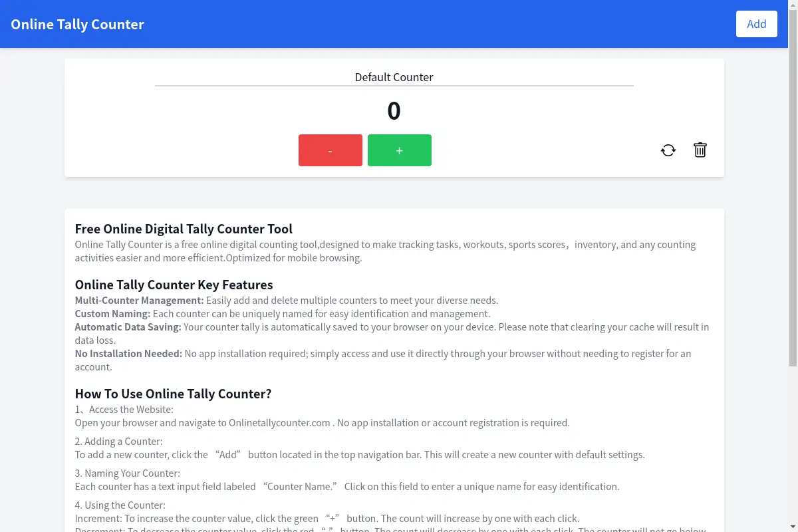The height and width of the screenshot is (532, 798).
Task: Reset the Default Counter with refresh icon
Action: click(x=668, y=150)
